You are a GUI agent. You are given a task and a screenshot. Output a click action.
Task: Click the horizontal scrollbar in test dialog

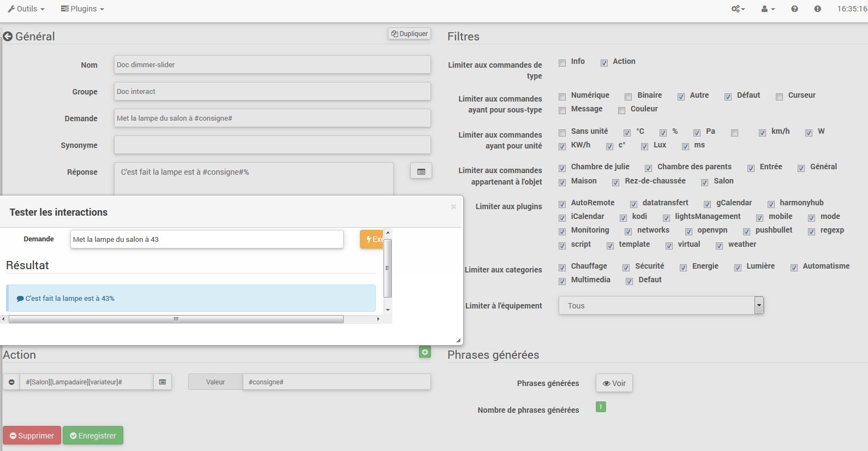pos(176,319)
